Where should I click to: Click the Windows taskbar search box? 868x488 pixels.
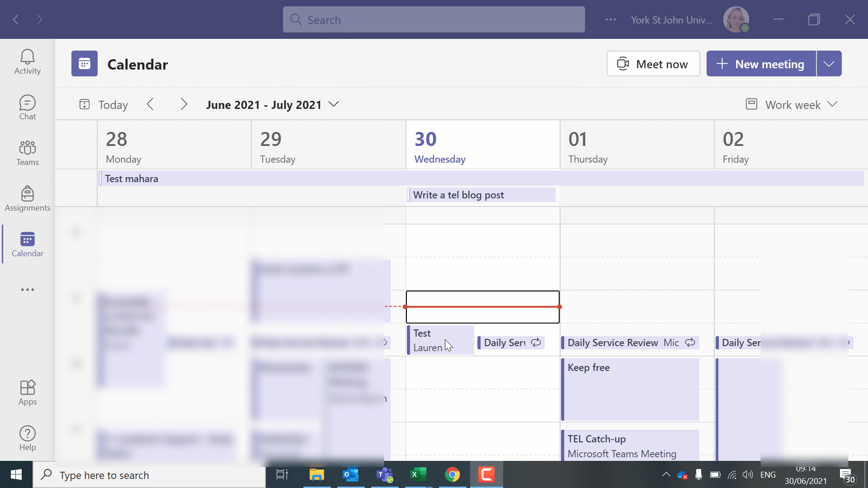click(x=149, y=475)
